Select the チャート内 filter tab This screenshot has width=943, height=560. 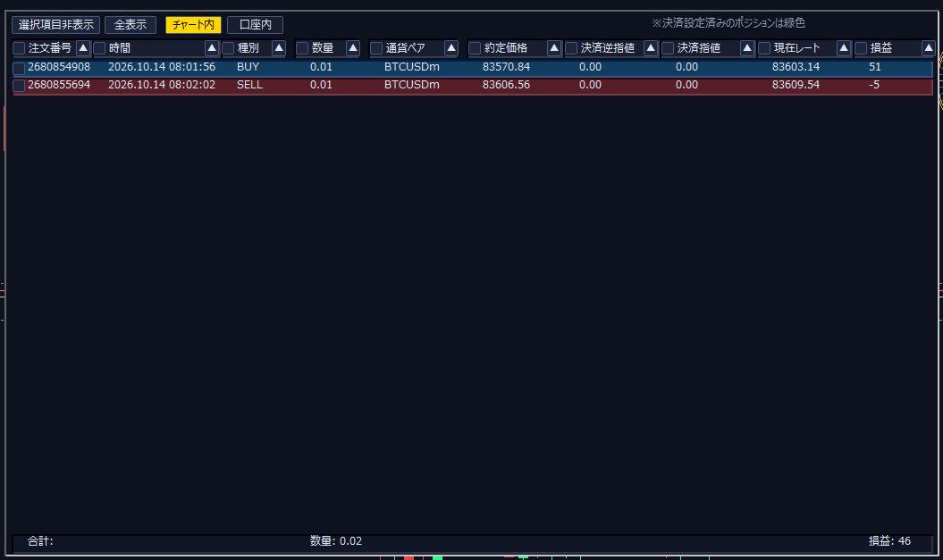[x=193, y=25]
